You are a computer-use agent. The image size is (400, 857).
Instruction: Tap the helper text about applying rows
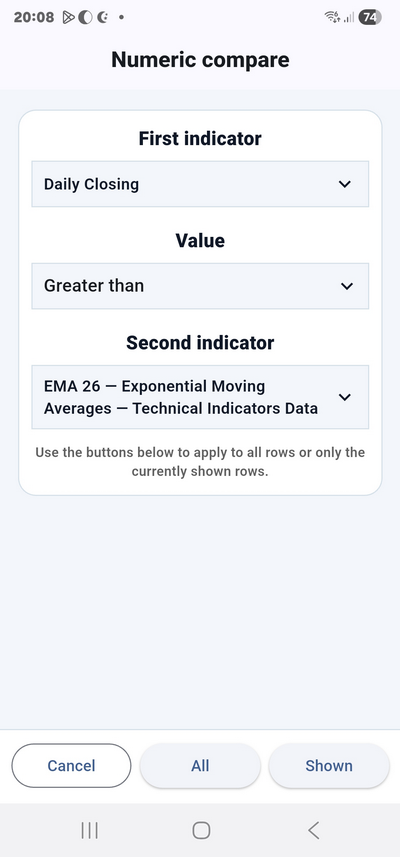200,462
